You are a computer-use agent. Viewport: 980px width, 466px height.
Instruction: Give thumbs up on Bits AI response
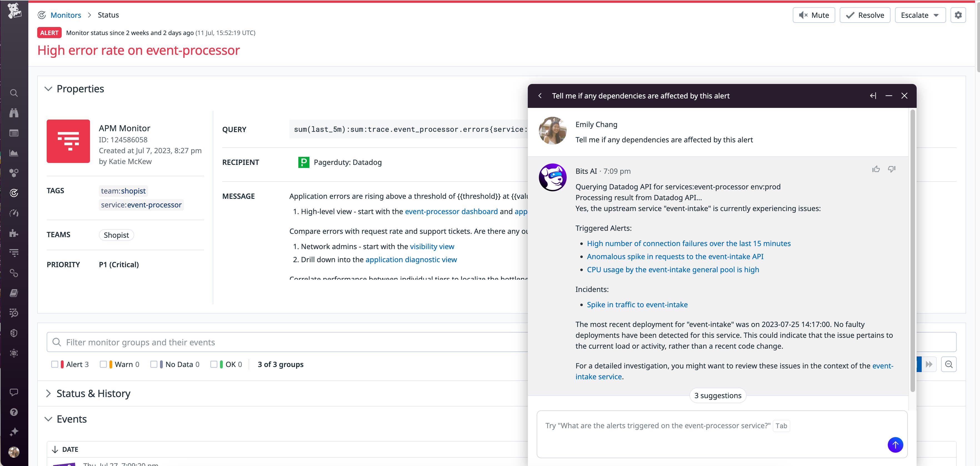(x=876, y=169)
